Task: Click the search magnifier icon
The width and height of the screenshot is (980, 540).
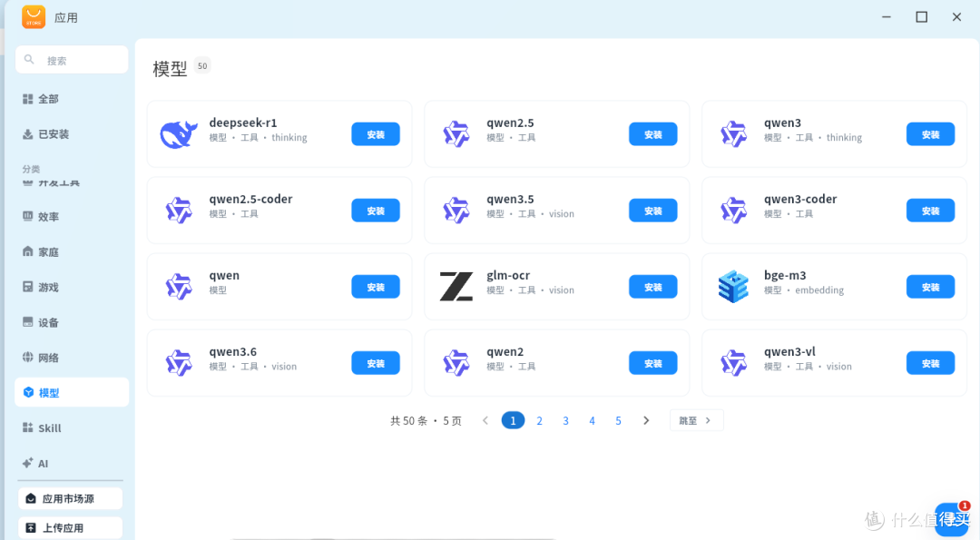Action: [29, 60]
